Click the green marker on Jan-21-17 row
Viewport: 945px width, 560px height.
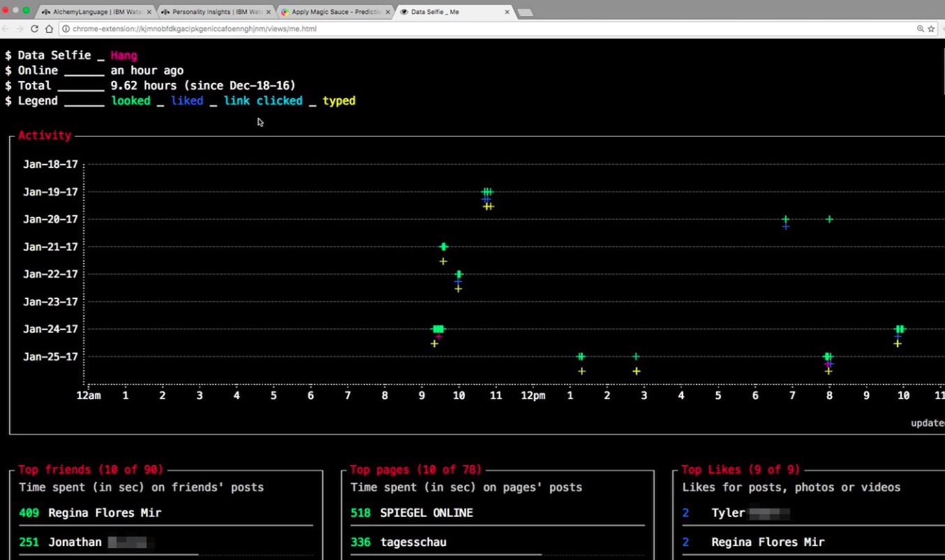[443, 246]
